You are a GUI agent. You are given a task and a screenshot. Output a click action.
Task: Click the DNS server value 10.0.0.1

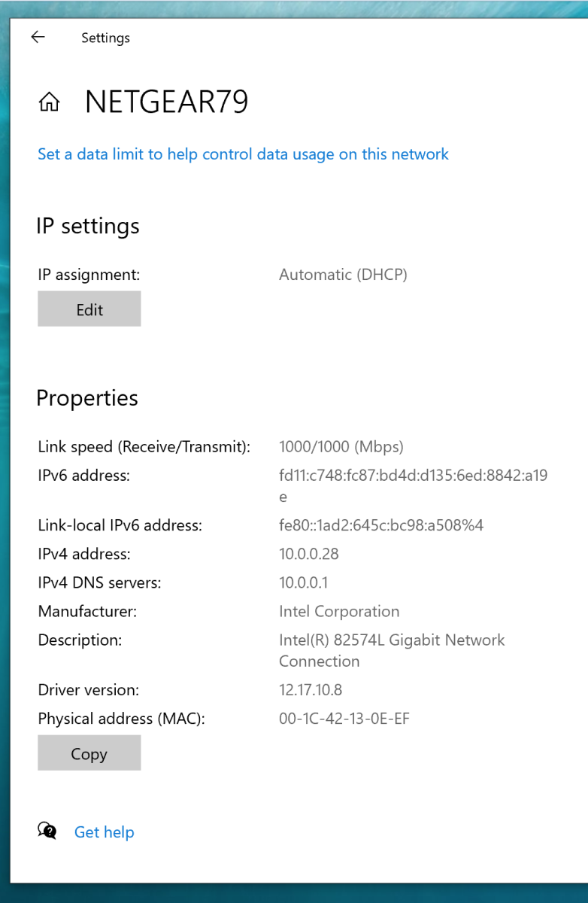pyautogui.click(x=304, y=582)
